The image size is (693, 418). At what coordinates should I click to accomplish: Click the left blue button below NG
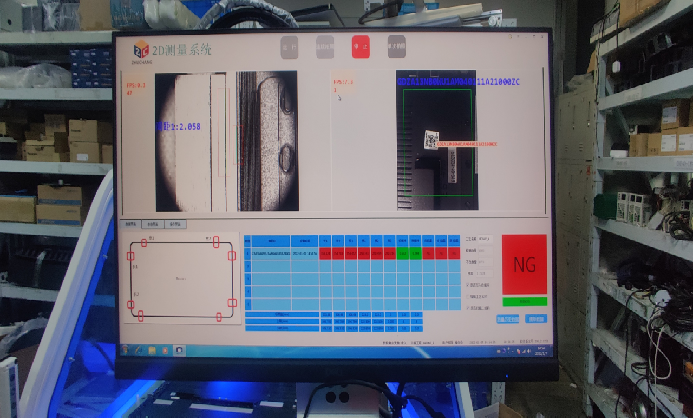pyautogui.click(x=507, y=319)
